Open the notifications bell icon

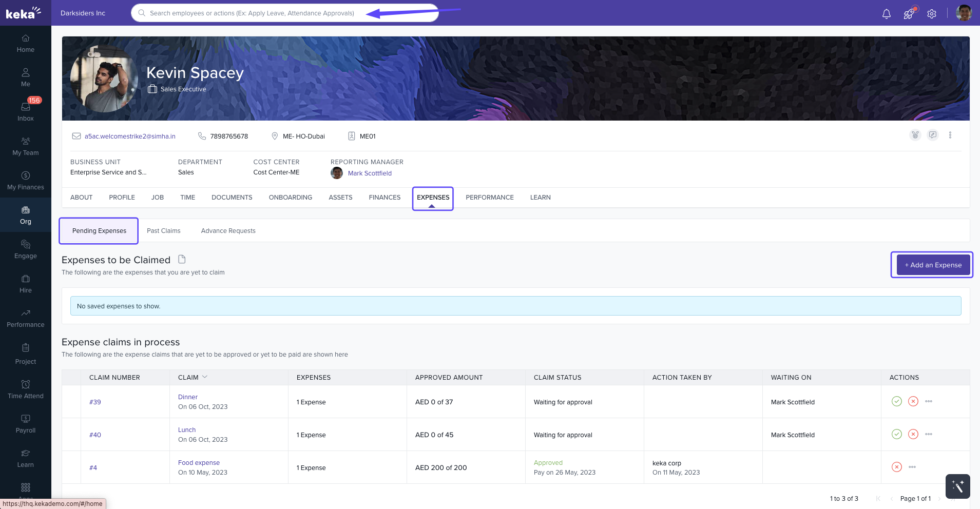coord(886,14)
